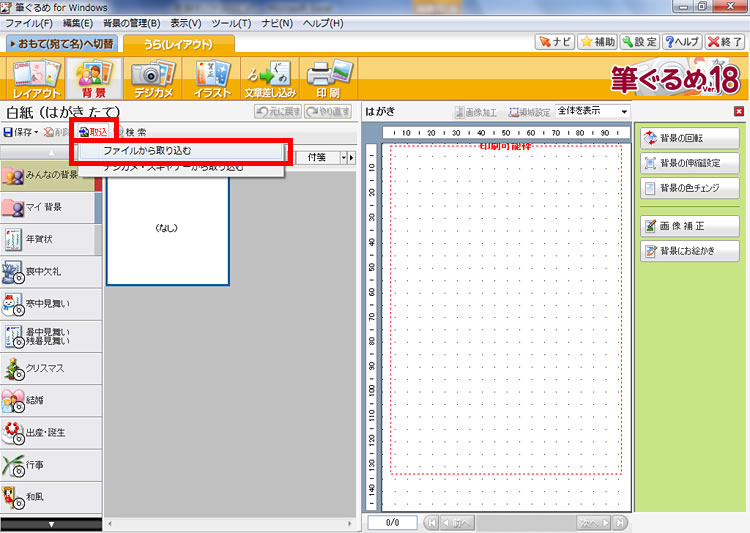Select 暑中見舞い 残暑見舞い category

tap(51, 336)
